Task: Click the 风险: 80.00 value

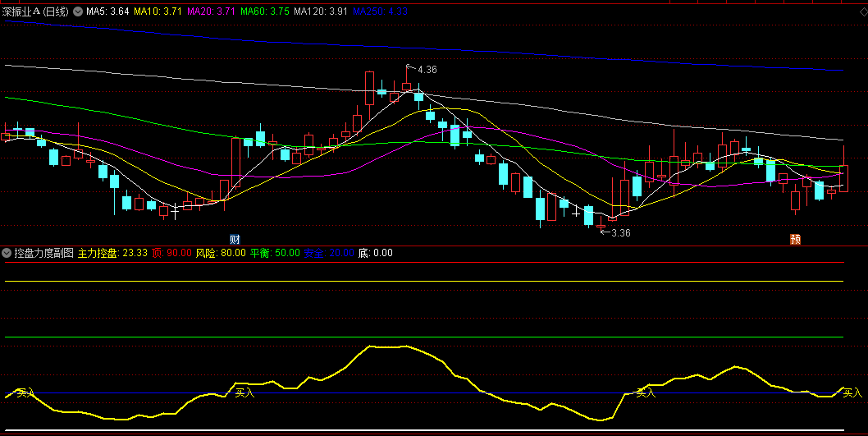Action: (x=221, y=253)
